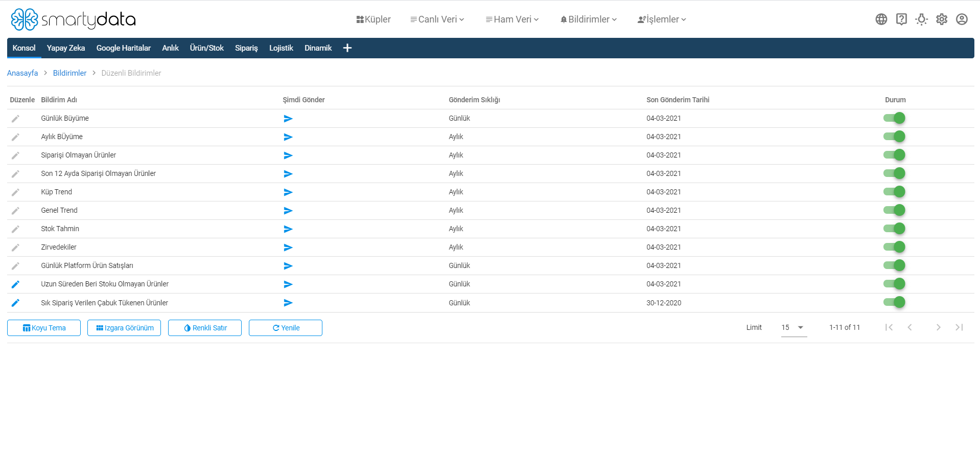This screenshot has height=469, width=980.
Task: Edit Sık Sipariş Verilen Çabuk Tükenen Ürünler
Action: click(x=15, y=303)
